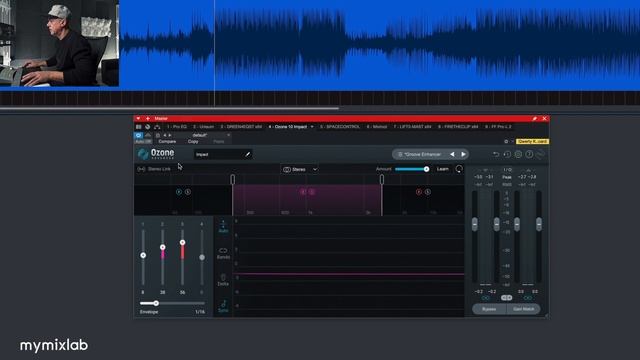Select Peak meter mode

pos(507,177)
